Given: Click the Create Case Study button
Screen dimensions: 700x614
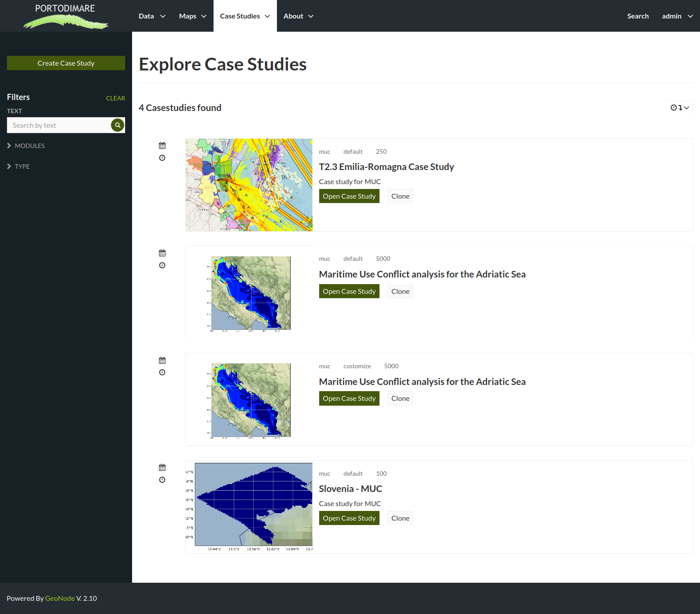Looking at the screenshot, I should [x=66, y=63].
